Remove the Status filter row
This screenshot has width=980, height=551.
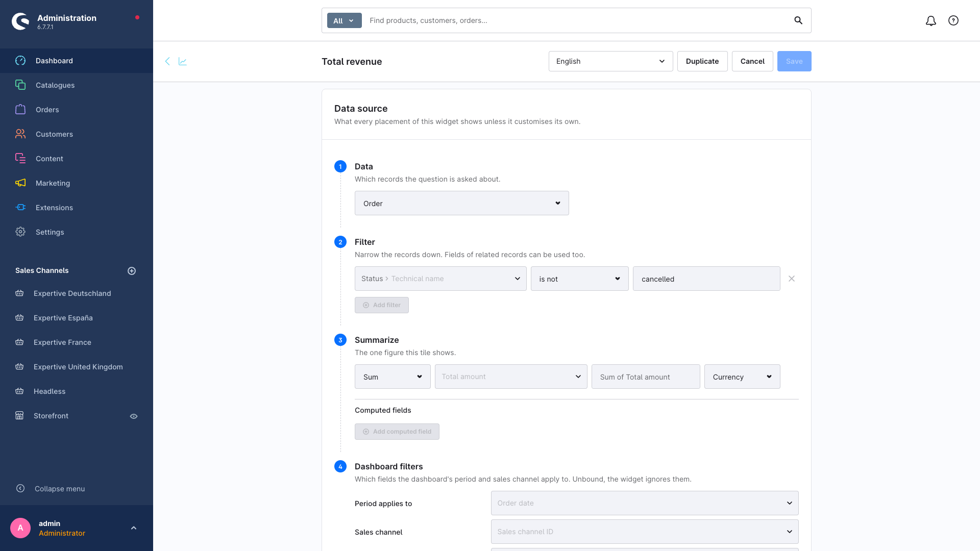coord(792,279)
